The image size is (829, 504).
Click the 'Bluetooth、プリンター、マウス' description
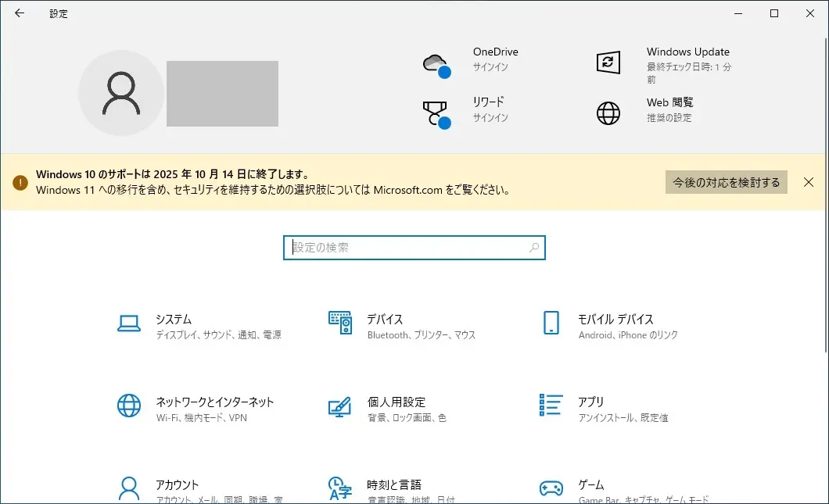coord(422,335)
